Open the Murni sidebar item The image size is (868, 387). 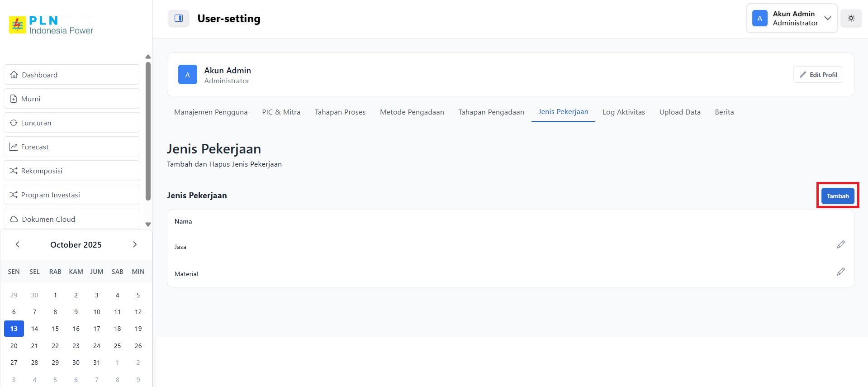[x=72, y=99]
